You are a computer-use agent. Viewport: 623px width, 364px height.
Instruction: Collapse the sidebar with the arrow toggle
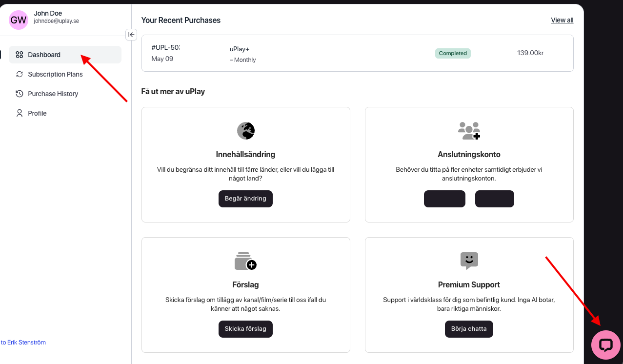(x=131, y=35)
